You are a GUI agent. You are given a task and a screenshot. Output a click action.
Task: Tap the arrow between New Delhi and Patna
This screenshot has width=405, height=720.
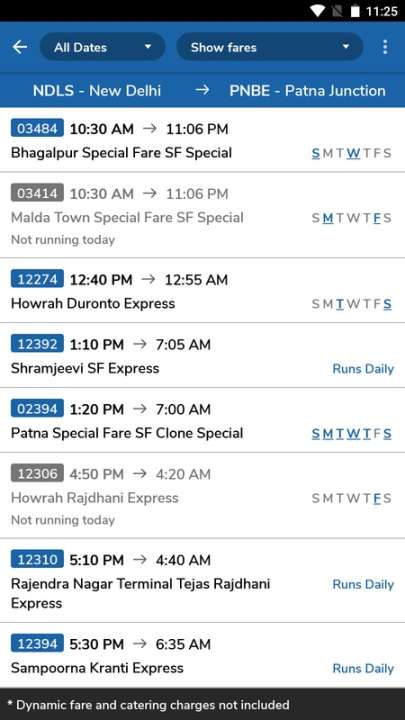click(x=202, y=90)
